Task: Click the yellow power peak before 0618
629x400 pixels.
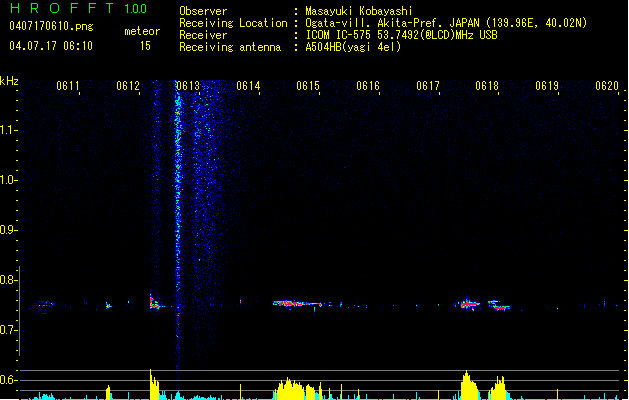Action: (469, 385)
